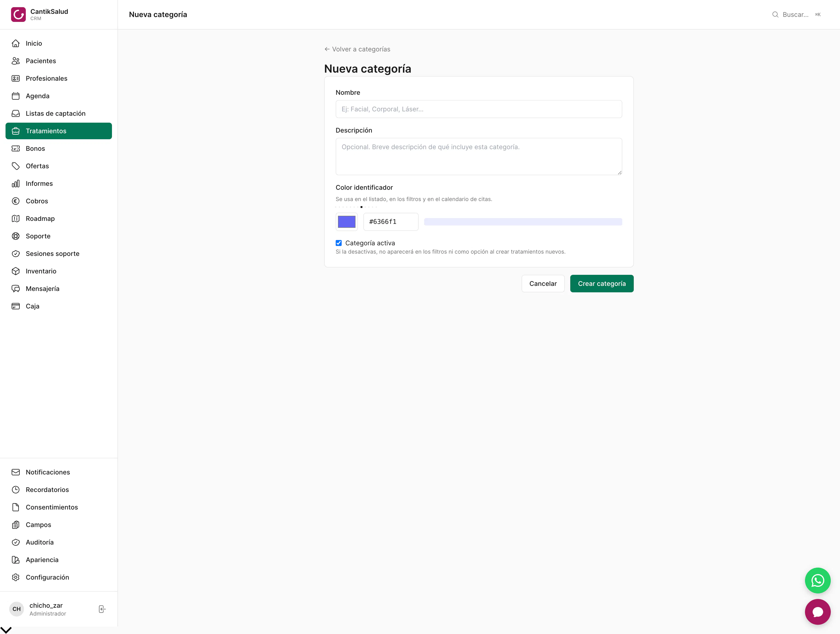The width and height of the screenshot is (840, 634).
Task: Open the Roadmap map icon
Action: [x=16, y=219]
